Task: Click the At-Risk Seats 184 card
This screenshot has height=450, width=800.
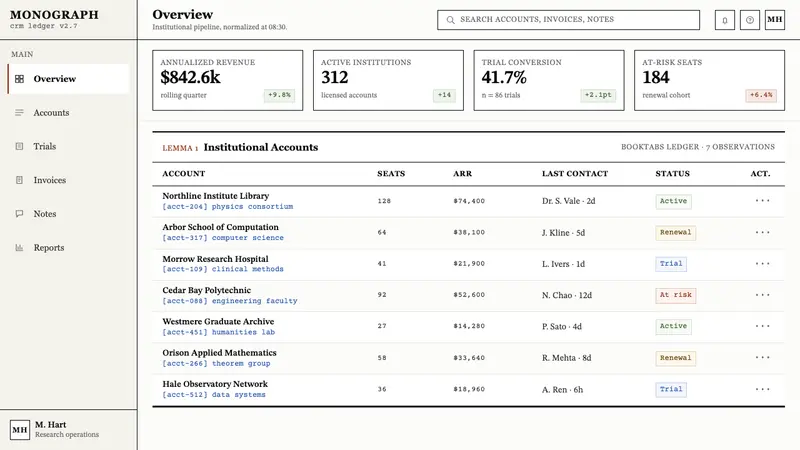Action: pyautogui.click(x=709, y=80)
